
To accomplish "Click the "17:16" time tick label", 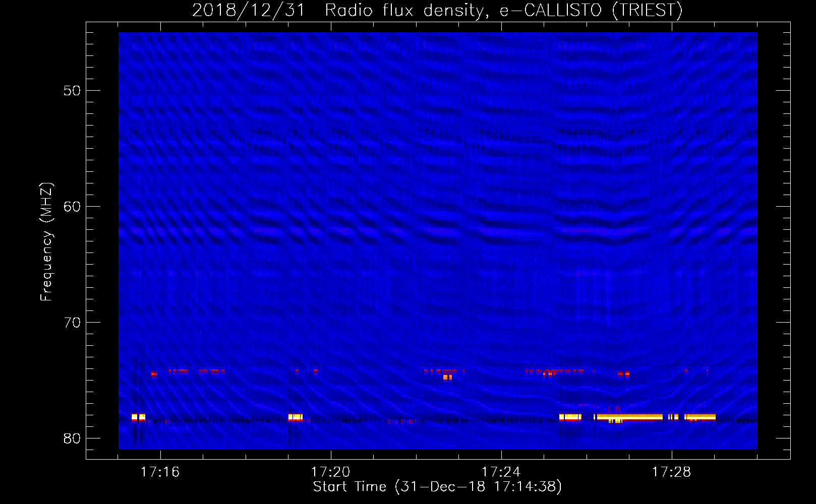I will click(x=160, y=472).
